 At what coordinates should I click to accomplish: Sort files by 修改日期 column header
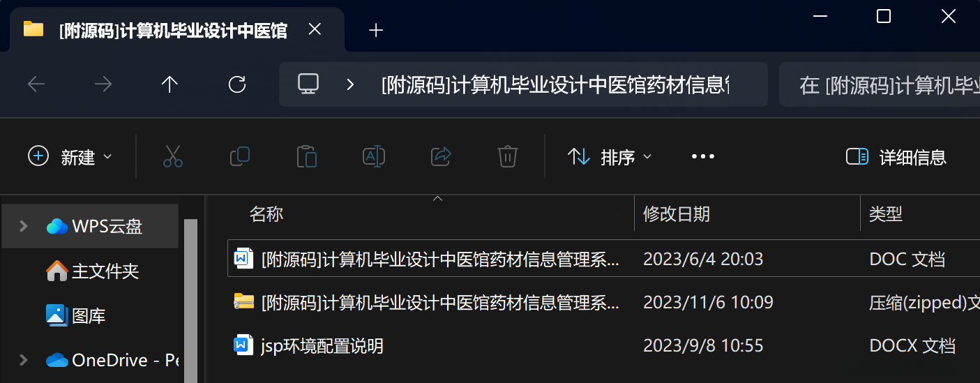(677, 213)
